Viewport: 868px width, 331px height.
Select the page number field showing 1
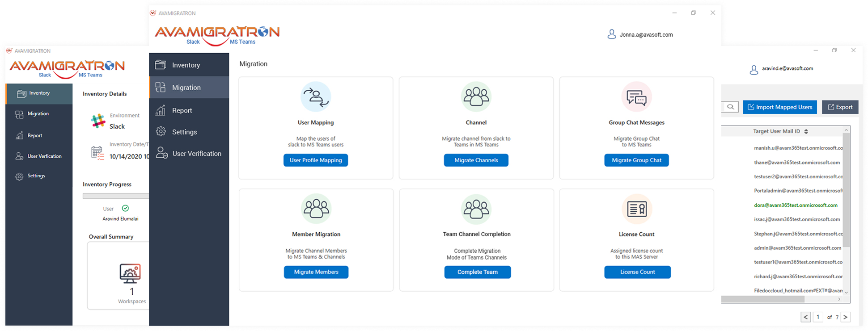[x=818, y=317]
